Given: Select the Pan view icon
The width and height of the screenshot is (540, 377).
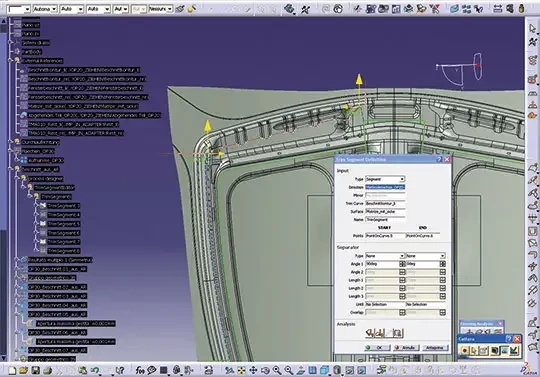Looking at the screenshot, I should tap(253, 370).
